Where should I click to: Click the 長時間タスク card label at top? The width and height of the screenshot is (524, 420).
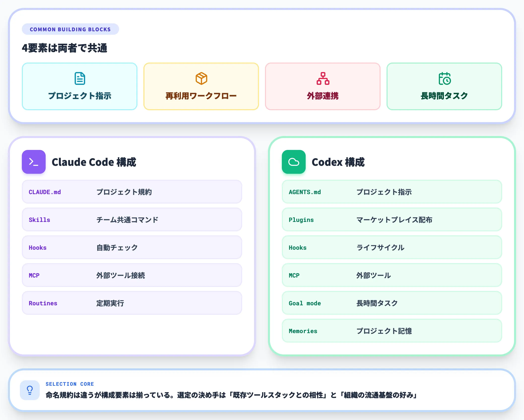click(x=444, y=96)
